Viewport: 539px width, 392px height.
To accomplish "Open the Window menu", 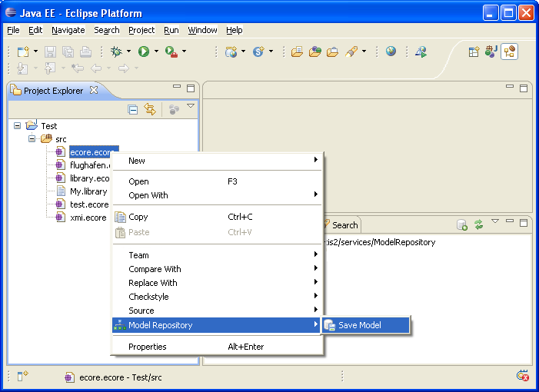I will [x=202, y=30].
